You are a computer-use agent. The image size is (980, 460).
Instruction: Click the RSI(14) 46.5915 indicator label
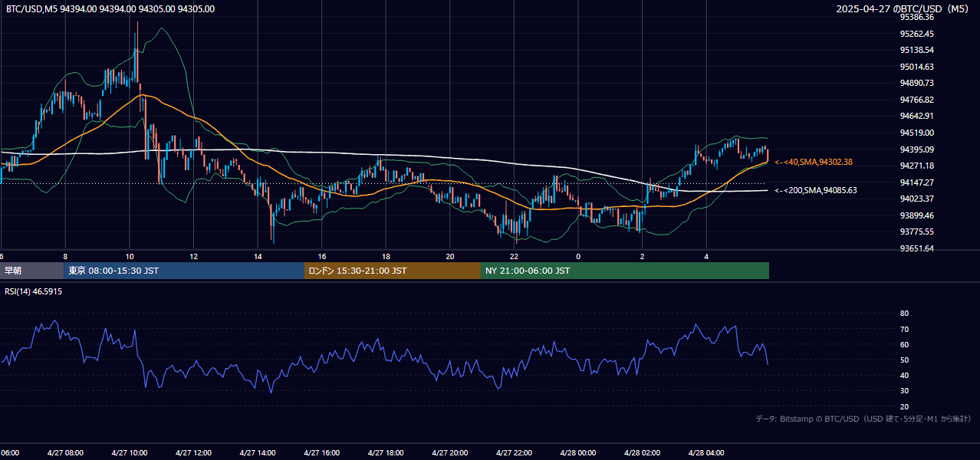pyautogui.click(x=34, y=291)
